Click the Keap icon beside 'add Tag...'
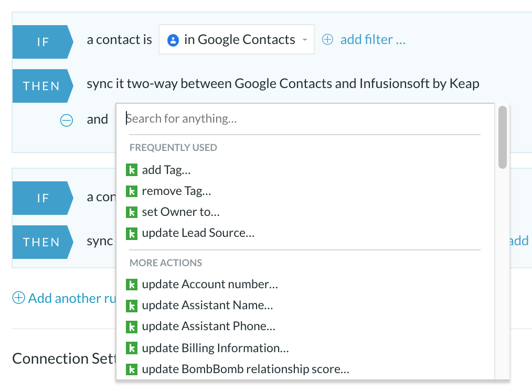 point(132,170)
